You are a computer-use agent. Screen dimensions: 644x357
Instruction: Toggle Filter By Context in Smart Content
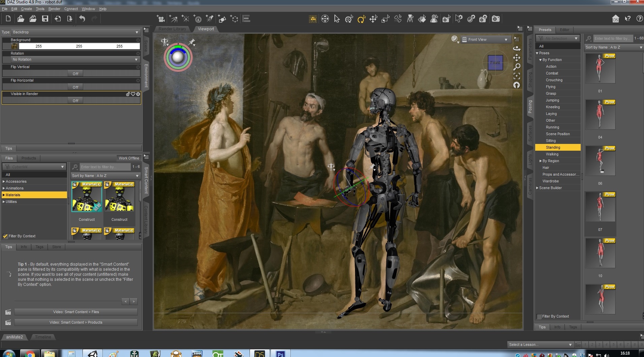(5, 236)
